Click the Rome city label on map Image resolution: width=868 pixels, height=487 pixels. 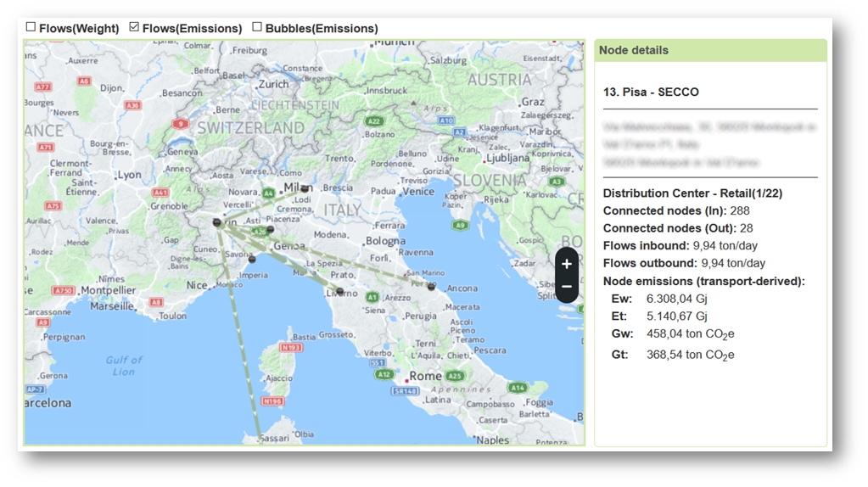(x=425, y=376)
